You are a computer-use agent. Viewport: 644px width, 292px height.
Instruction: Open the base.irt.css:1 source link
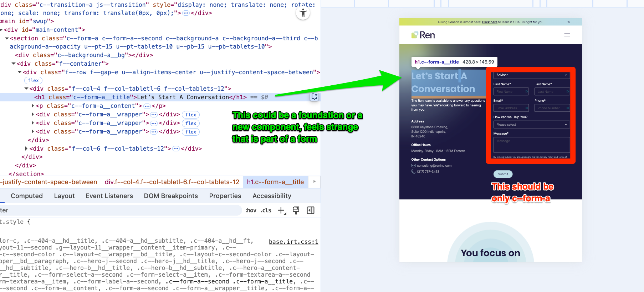pos(293,242)
